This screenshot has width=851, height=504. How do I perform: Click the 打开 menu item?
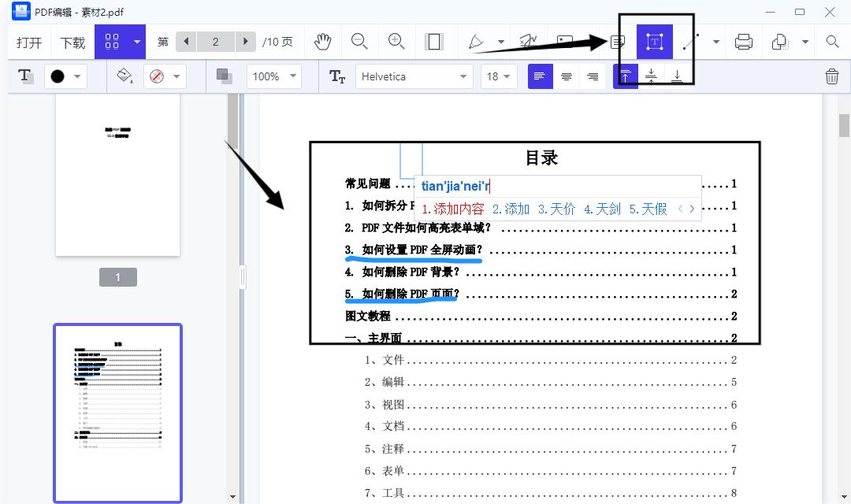[28, 42]
